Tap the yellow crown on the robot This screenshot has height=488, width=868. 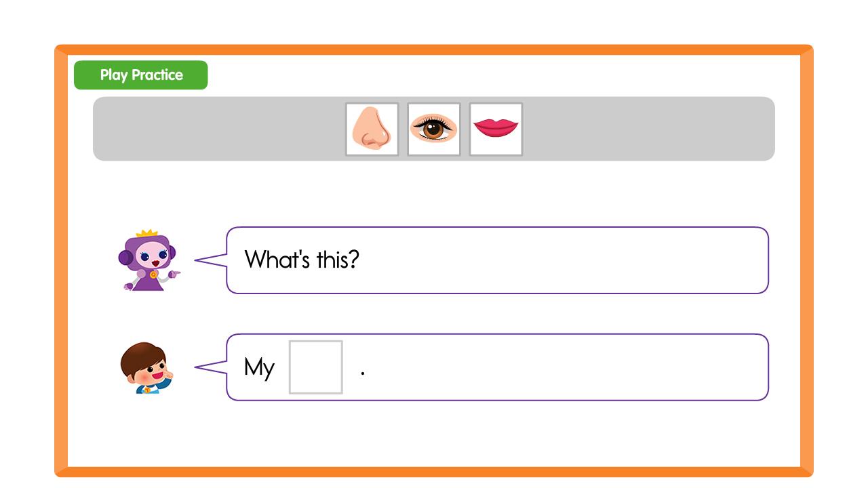click(146, 233)
